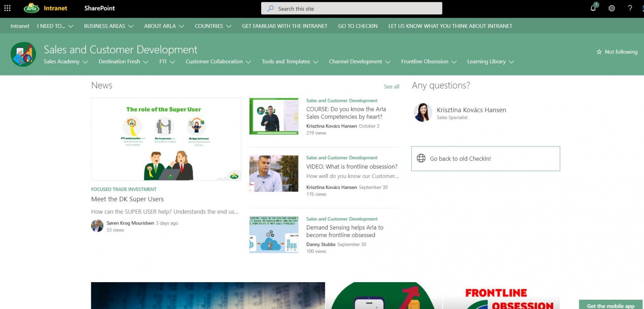Click the course presenter thumbnail
The width and height of the screenshot is (644, 309).
pyautogui.click(x=274, y=116)
